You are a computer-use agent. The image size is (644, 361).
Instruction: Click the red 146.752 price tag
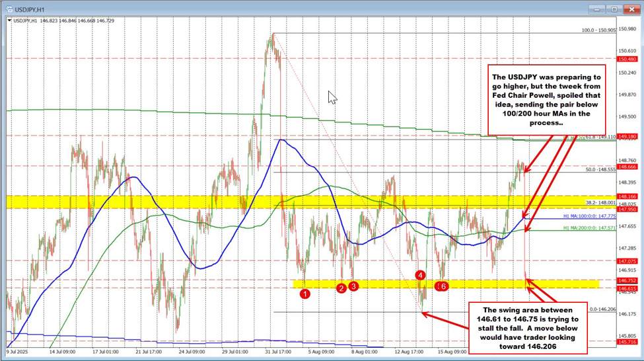(627, 280)
